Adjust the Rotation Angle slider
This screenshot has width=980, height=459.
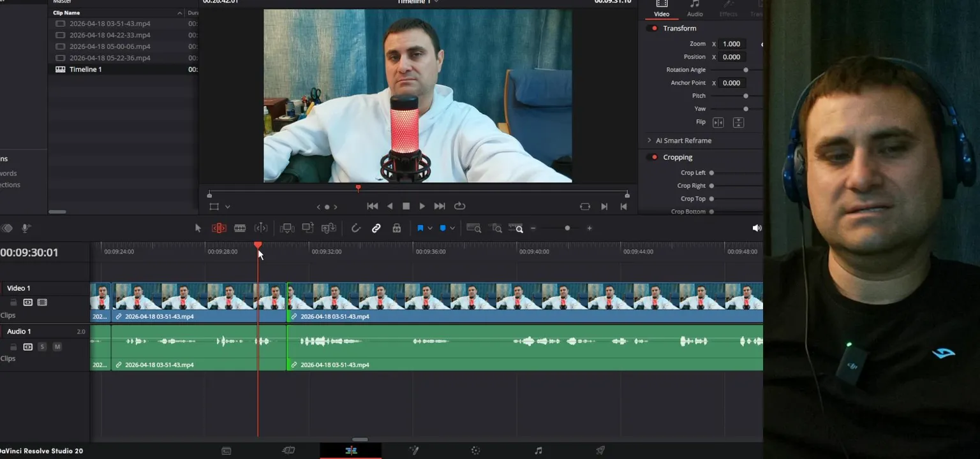coord(745,70)
